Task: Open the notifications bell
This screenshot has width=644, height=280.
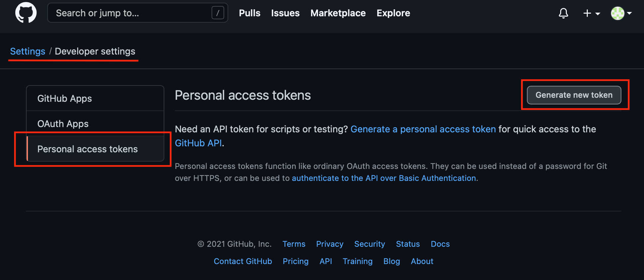Action: tap(563, 13)
